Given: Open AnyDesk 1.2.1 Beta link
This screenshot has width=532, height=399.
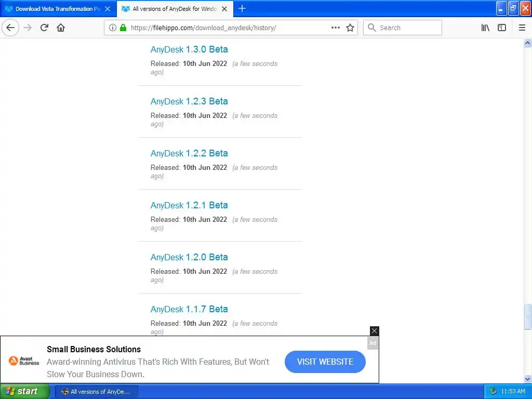Looking at the screenshot, I should click(189, 205).
